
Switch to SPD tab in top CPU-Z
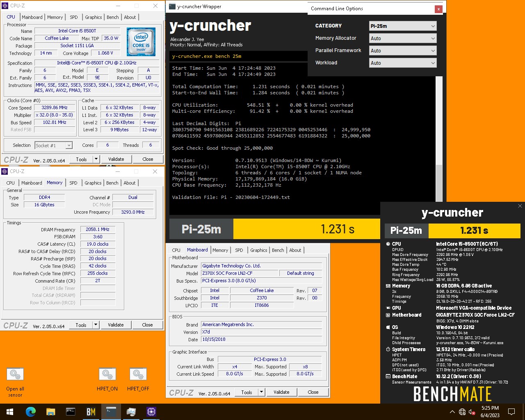[74, 17]
